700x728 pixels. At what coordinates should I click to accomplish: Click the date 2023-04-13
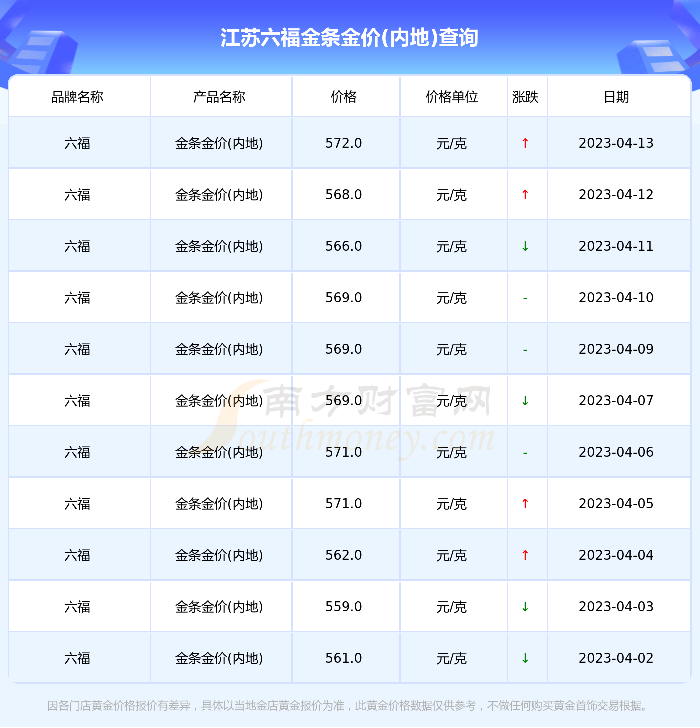coord(616,143)
